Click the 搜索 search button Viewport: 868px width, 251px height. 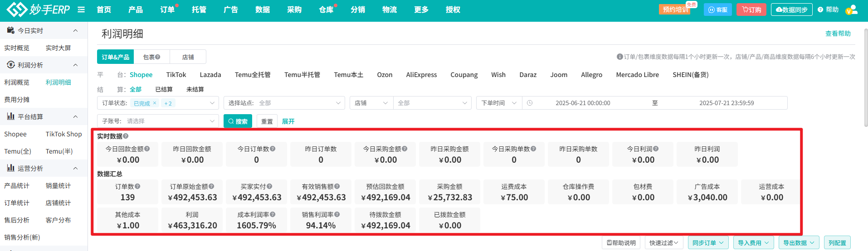pyautogui.click(x=238, y=121)
